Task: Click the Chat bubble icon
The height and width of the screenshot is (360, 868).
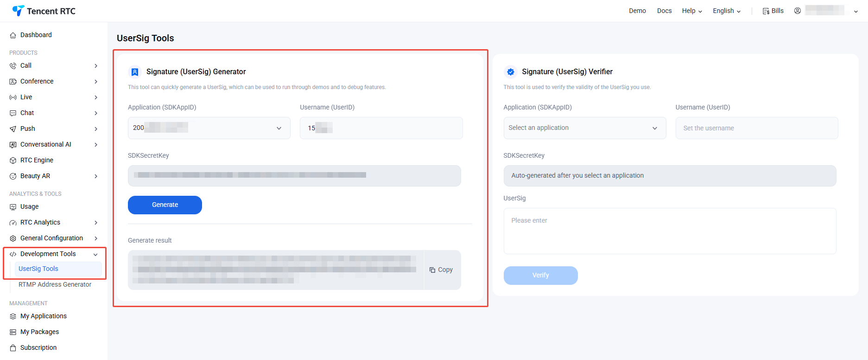Action: [x=13, y=113]
